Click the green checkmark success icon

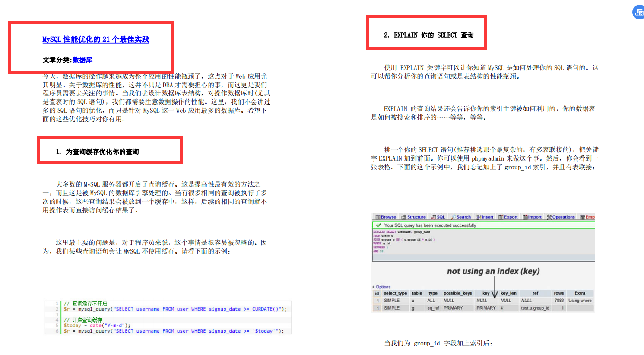click(x=378, y=225)
